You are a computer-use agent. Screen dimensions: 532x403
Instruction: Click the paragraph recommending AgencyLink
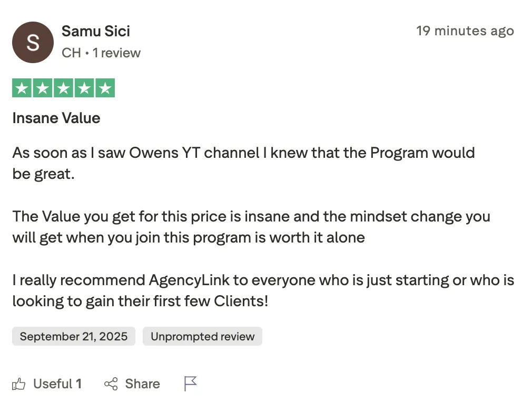tap(263, 290)
